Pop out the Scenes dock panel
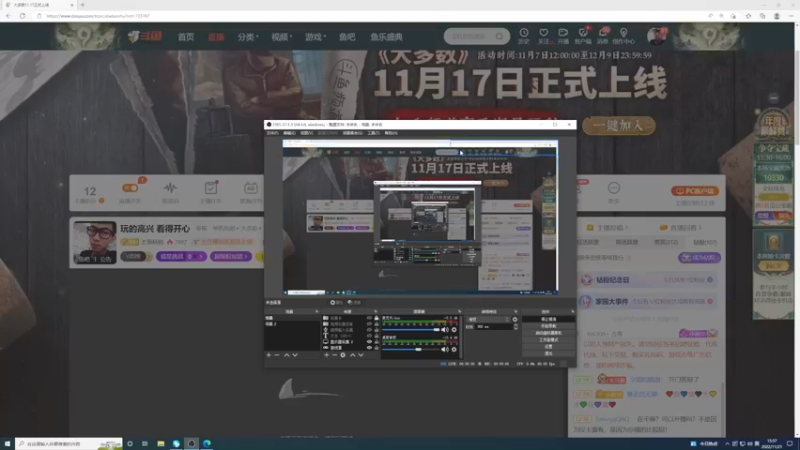This screenshot has width=800, height=450. 317,311
